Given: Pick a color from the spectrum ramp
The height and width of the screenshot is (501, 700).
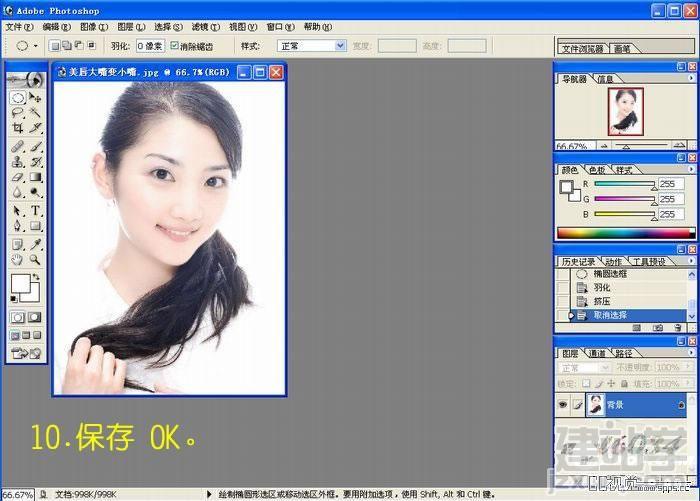Looking at the screenshot, I should point(626,233).
